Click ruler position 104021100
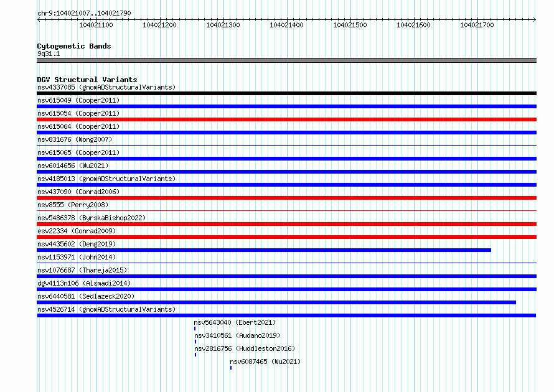The height and width of the screenshot is (392, 554). [96, 25]
